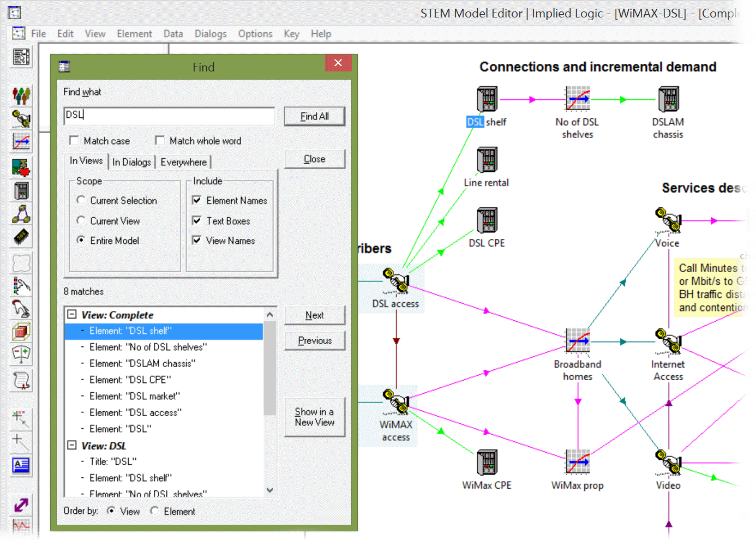756x540 pixels.
Task: Order results by View
Action: [x=111, y=511]
